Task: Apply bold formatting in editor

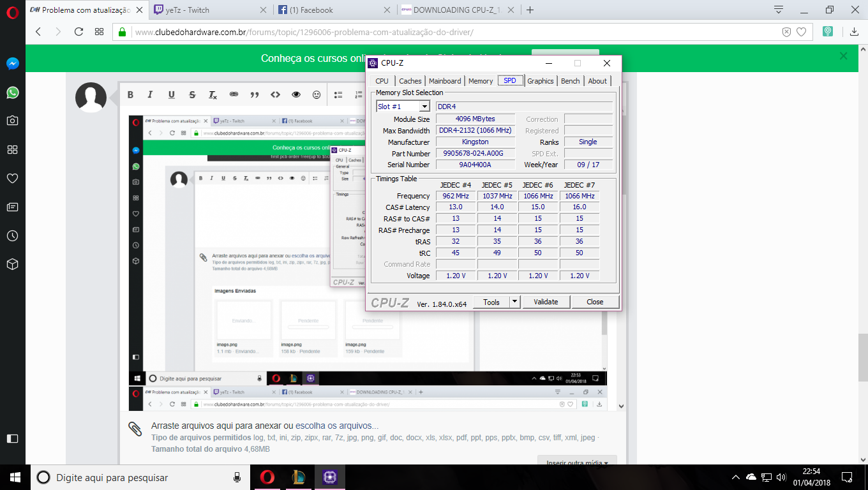Action: point(130,94)
